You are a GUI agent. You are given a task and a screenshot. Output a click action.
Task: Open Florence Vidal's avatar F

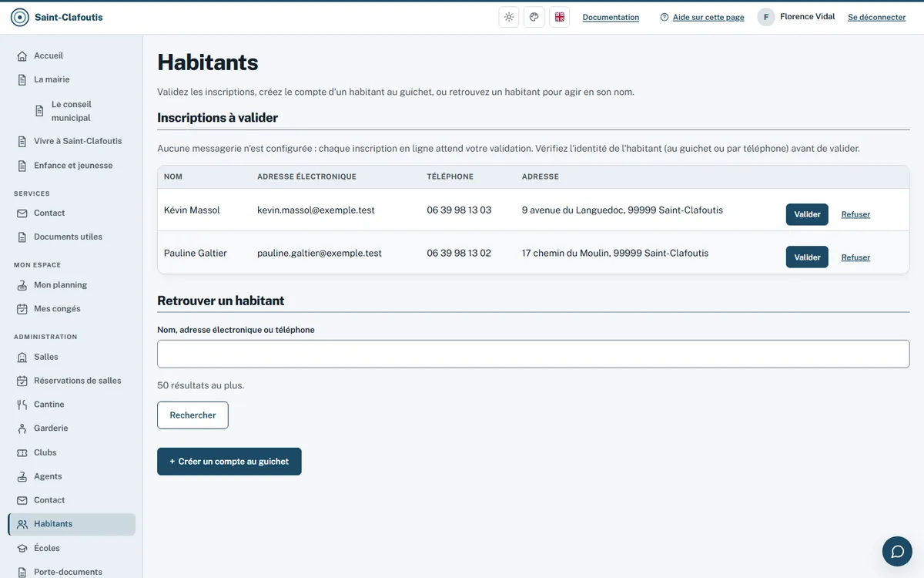tap(766, 17)
